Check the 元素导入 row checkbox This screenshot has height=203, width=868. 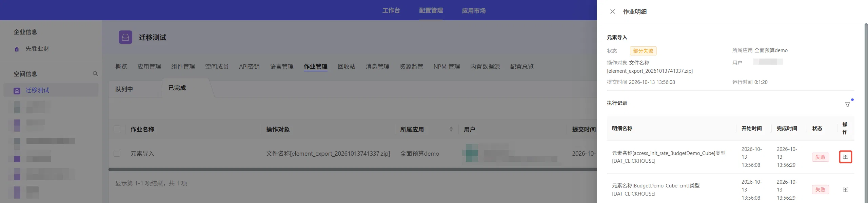(117, 153)
